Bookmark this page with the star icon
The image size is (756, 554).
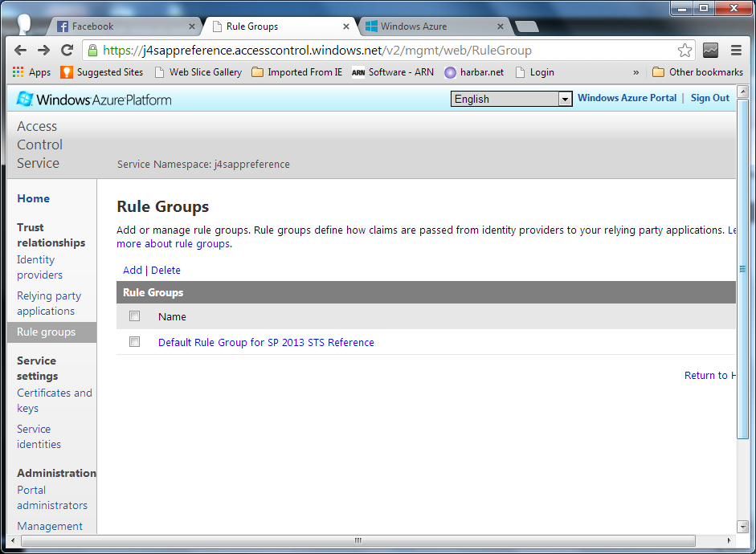tap(684, 50)
